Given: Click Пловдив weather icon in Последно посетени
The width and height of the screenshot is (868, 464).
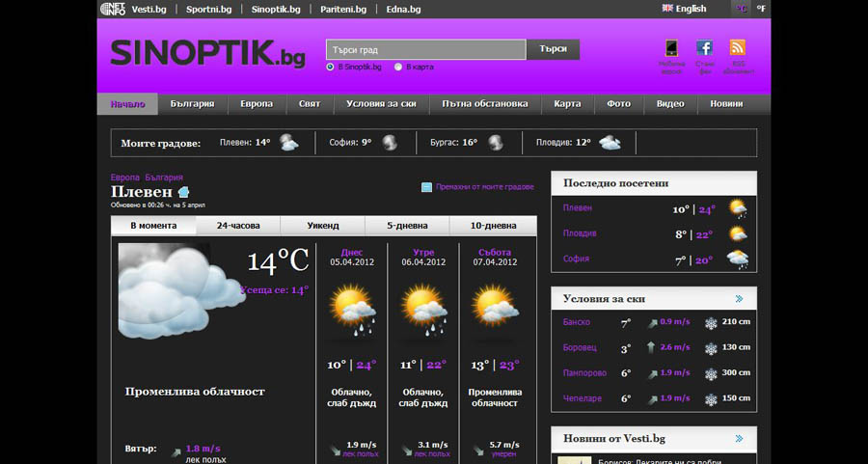Looking at the screenshot, I should coord(738,233).
